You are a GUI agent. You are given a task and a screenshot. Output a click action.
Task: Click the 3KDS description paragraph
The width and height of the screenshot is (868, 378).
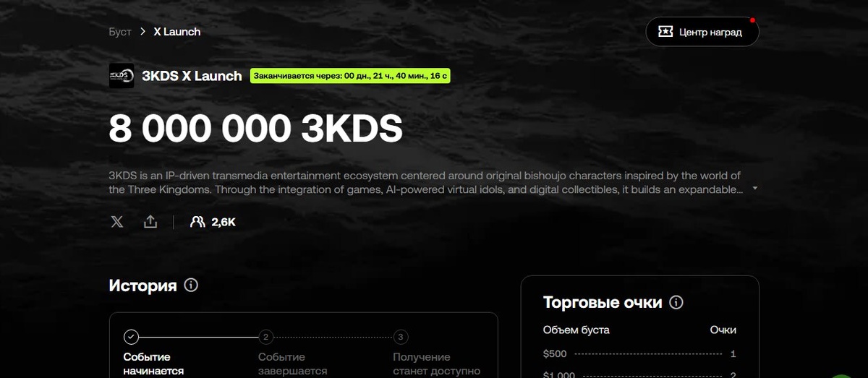[x=425, y=182]
